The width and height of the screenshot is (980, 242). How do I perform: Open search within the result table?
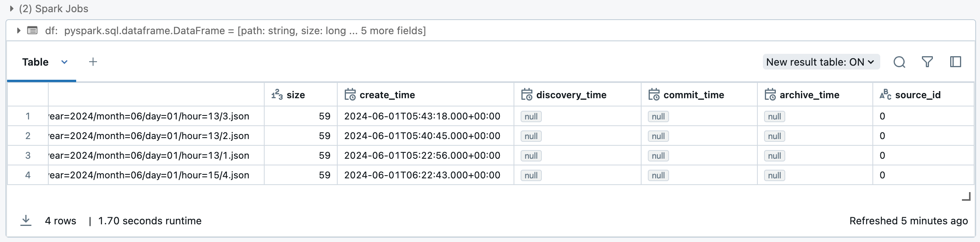click(x=900, y=62)
